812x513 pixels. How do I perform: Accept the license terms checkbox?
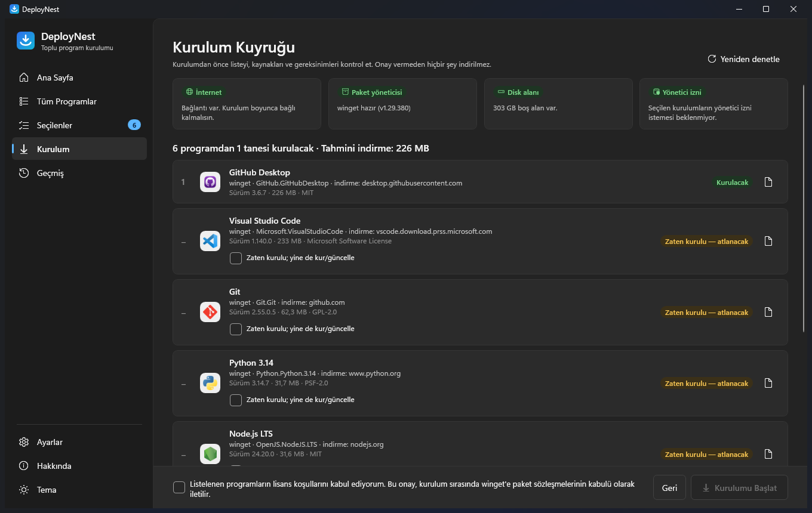pyautogui.click(x=179, y=487)
